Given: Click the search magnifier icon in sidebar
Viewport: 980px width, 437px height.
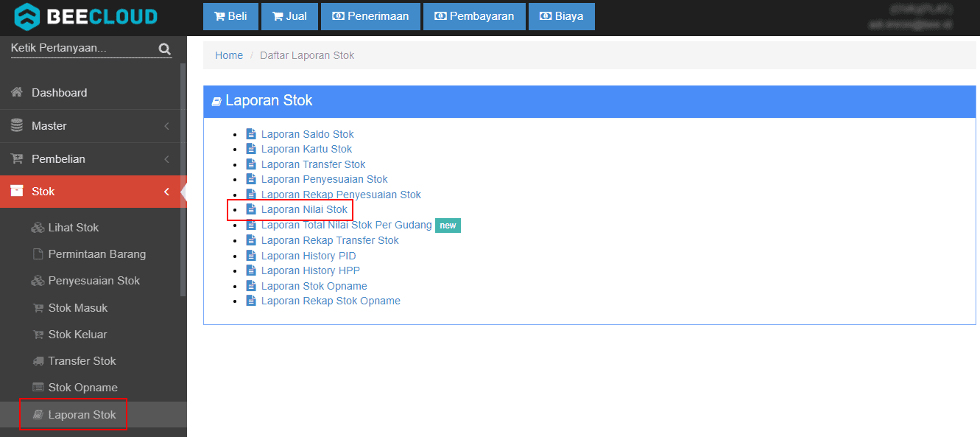Looking at the screenshot, I should point(165,49).
